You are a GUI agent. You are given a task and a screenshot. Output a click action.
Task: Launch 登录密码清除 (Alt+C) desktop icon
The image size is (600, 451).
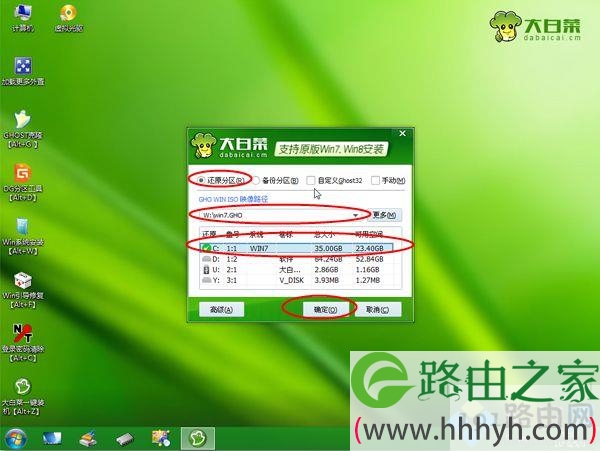(23, 343)
